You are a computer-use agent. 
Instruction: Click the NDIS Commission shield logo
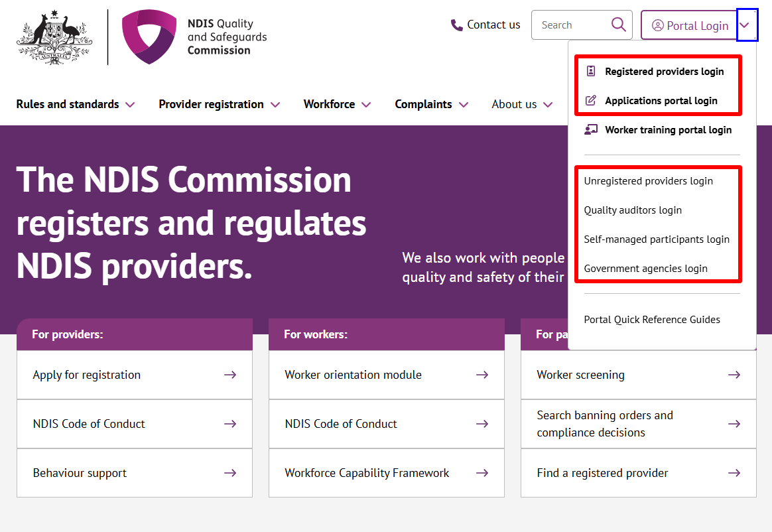coord(149,36)
